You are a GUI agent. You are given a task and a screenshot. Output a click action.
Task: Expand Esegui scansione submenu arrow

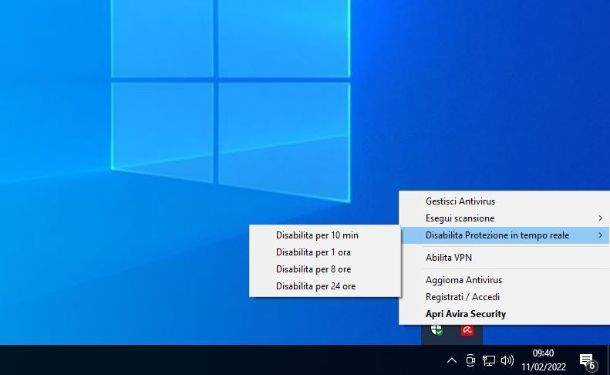click(x=600, y=218)
